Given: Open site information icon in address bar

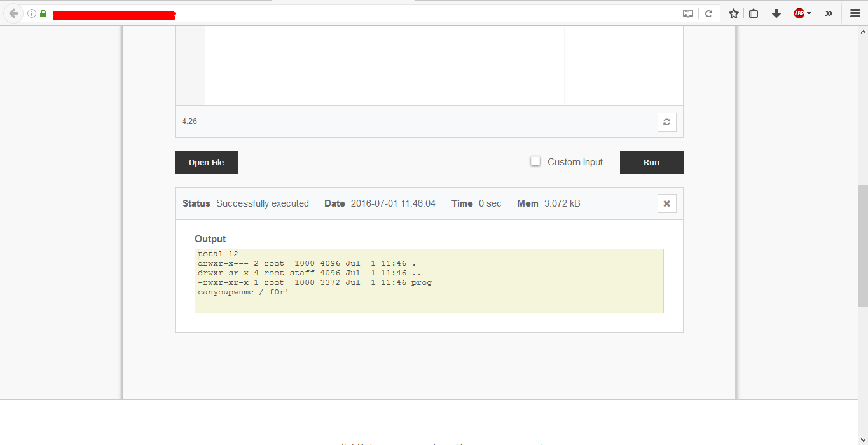Looking at the screenshot, I should [x=32, y=13].
